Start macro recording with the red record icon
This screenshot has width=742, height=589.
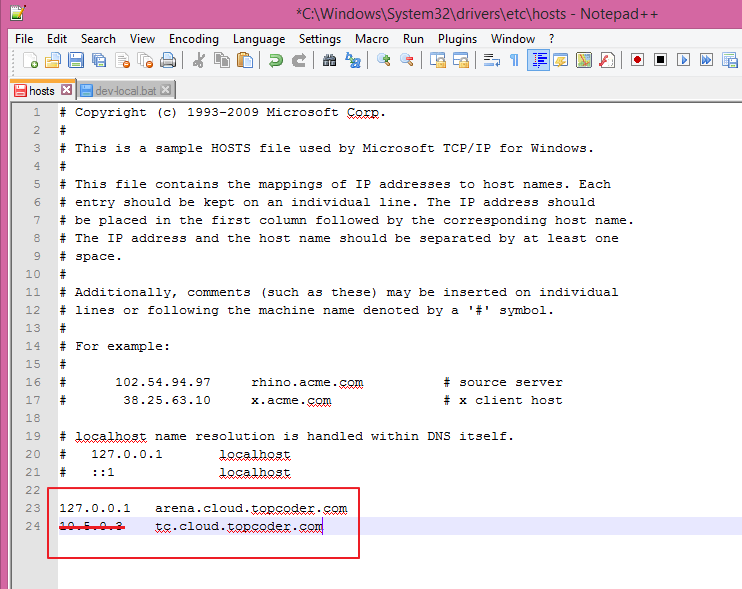637,60
